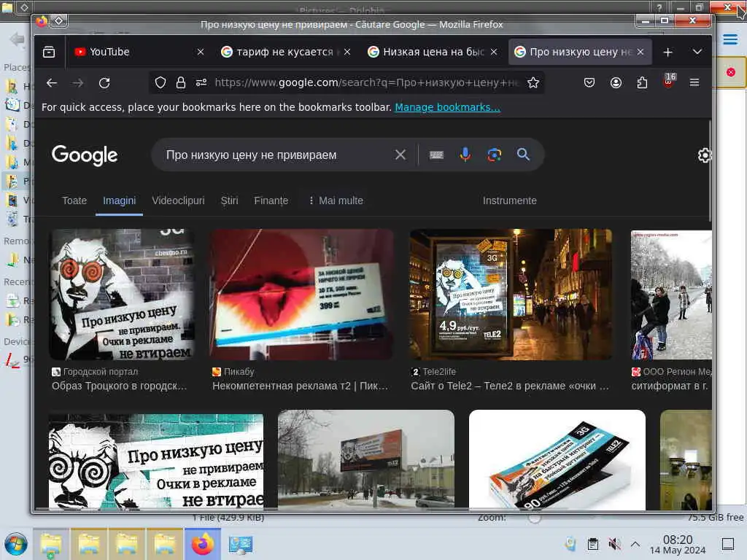Show the clock 08:20 calendar
This screenshot has height=560, width=747.
(x=678, y=544)
